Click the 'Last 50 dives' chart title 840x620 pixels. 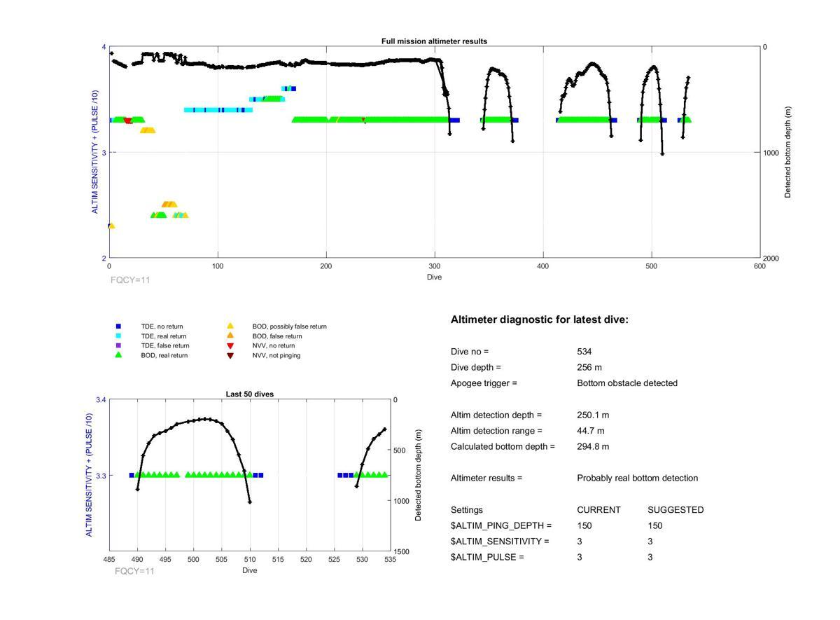click(x=249, y=394)
